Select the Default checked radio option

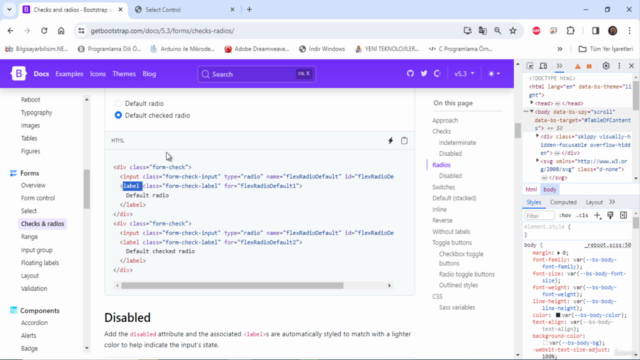pos(118,116)
